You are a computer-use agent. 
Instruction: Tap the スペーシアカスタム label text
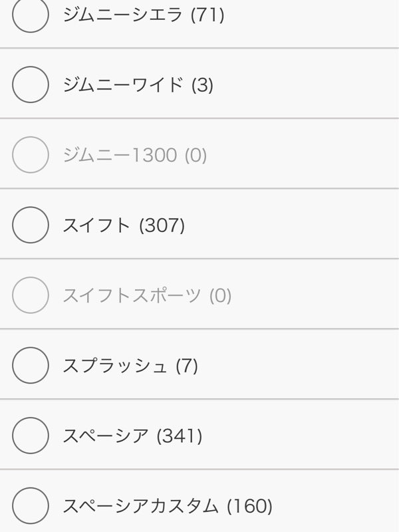coord(140,506)
